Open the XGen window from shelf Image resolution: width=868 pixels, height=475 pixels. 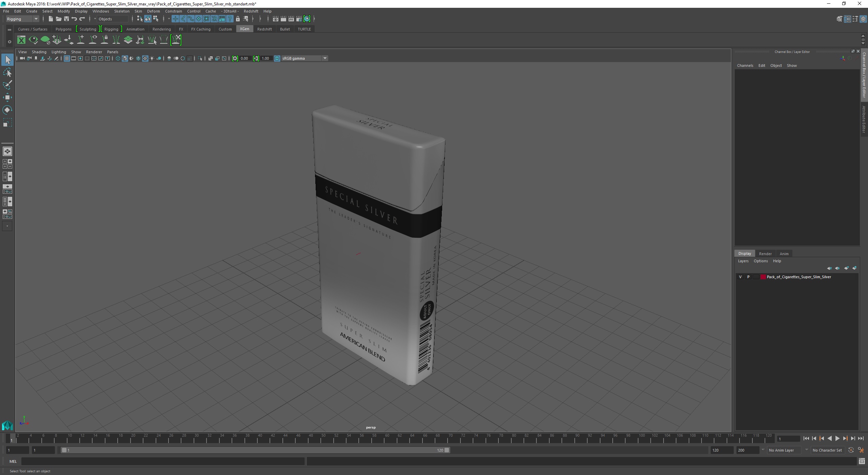21,40
